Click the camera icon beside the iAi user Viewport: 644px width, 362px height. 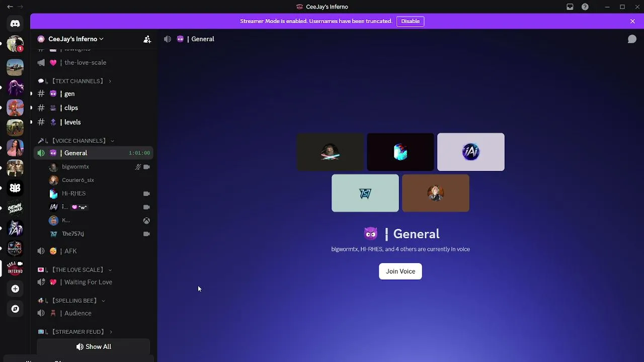pos(146,207)
